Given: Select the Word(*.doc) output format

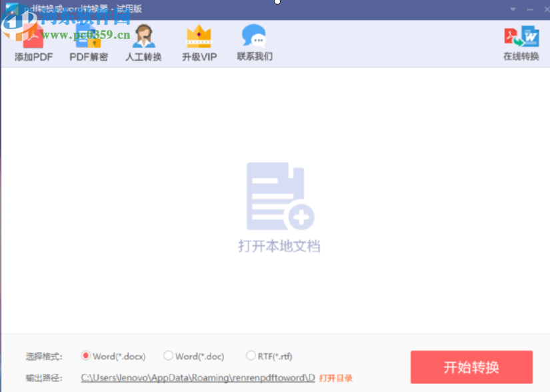Looking at the screenshot, I should click(x=169, y=356).
